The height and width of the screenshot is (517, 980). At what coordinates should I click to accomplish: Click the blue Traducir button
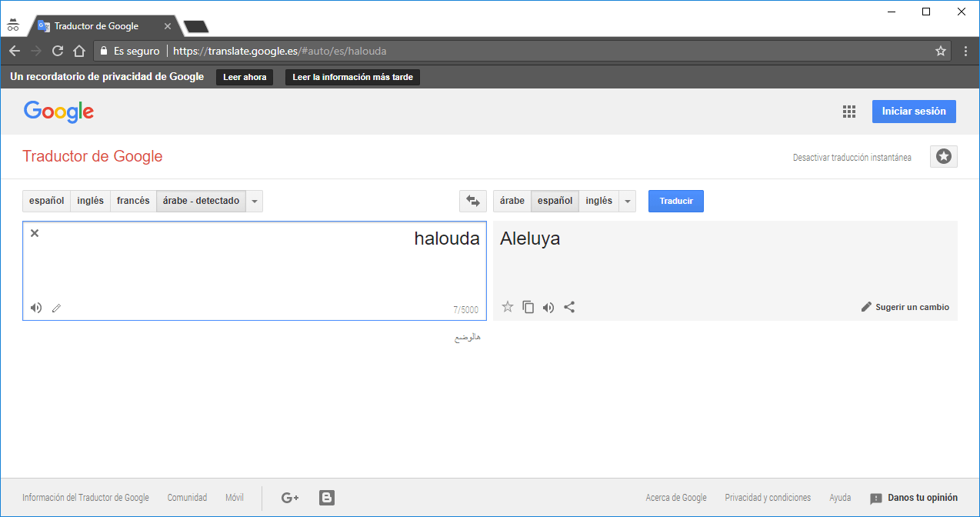pos(676,201)
